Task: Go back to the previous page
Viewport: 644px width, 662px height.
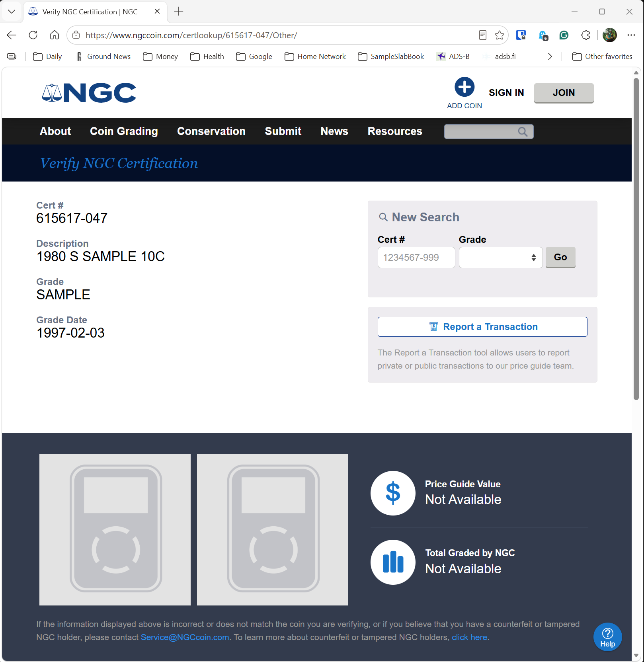Action: click(12, 35)
